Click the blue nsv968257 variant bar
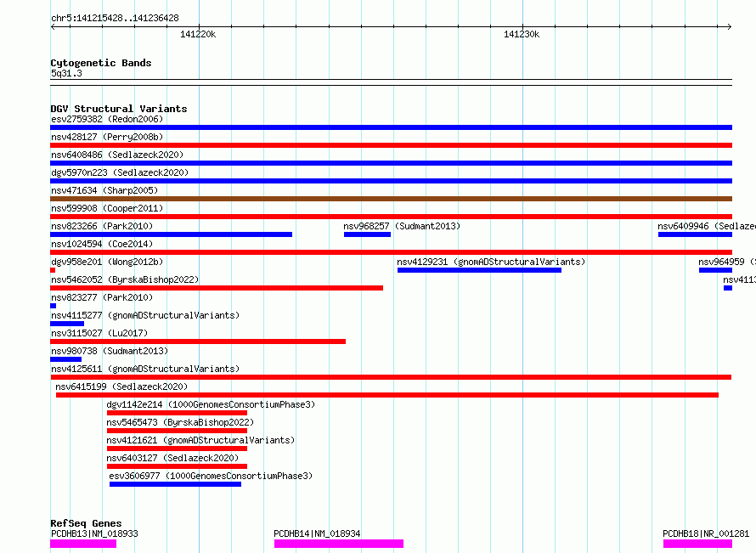The height and width of the screenshot is (553, 756). point(367,234)
